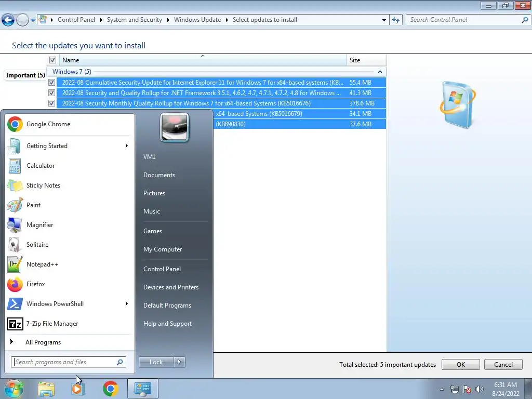Open Sticky Notes from the Start menu
The image size is (532, 399).
click(x=70, y=185)
